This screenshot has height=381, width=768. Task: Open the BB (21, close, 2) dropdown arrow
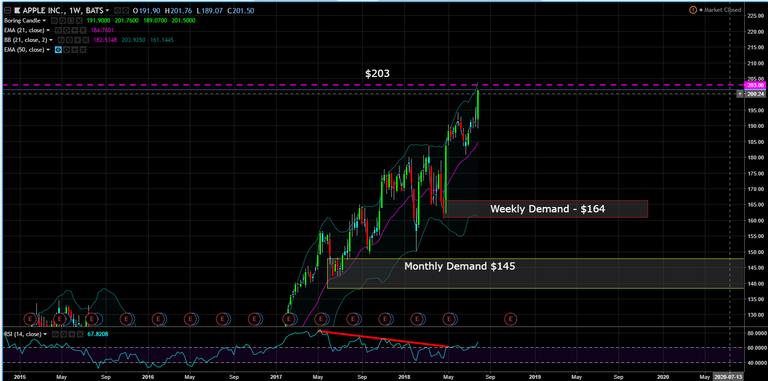51,40
